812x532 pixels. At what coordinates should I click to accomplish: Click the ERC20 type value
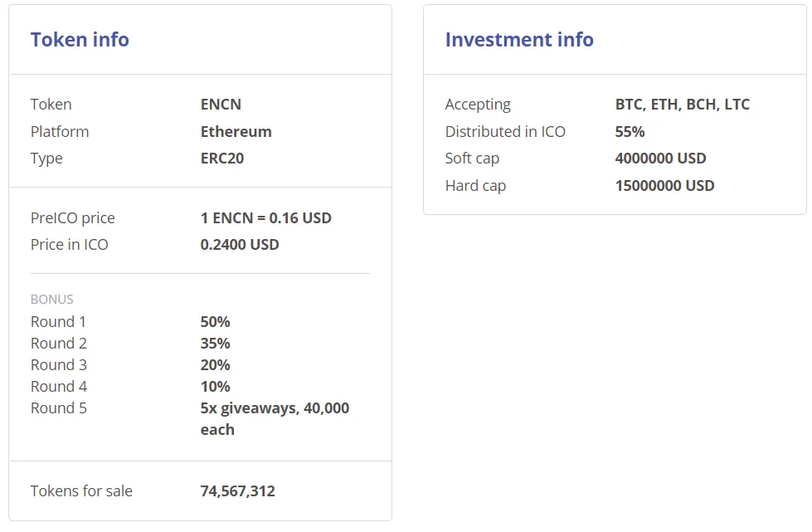pos(222,158)
